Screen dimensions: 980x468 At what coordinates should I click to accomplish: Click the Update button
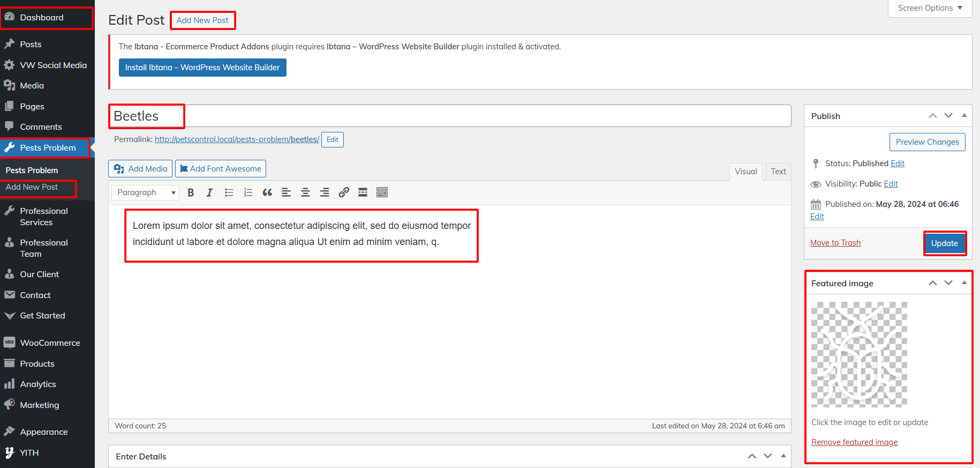pyautogui.click(x=944, y=243)
